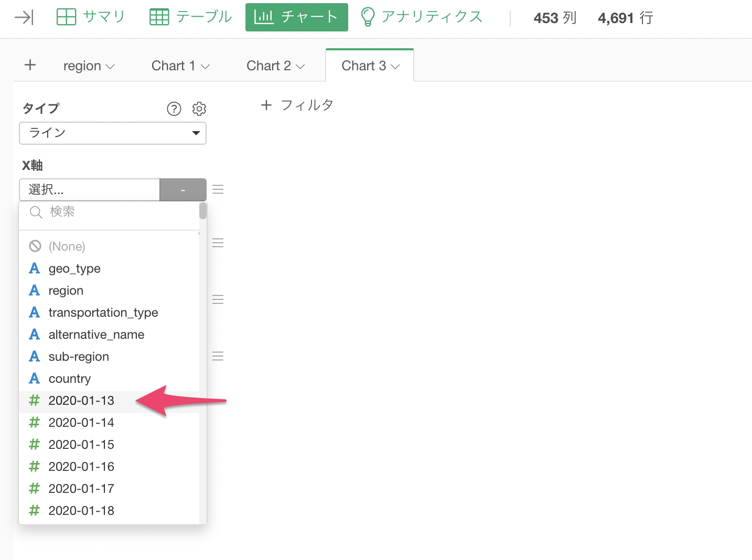
Task: Click the 検索 search field
Action: click(109, 212)
